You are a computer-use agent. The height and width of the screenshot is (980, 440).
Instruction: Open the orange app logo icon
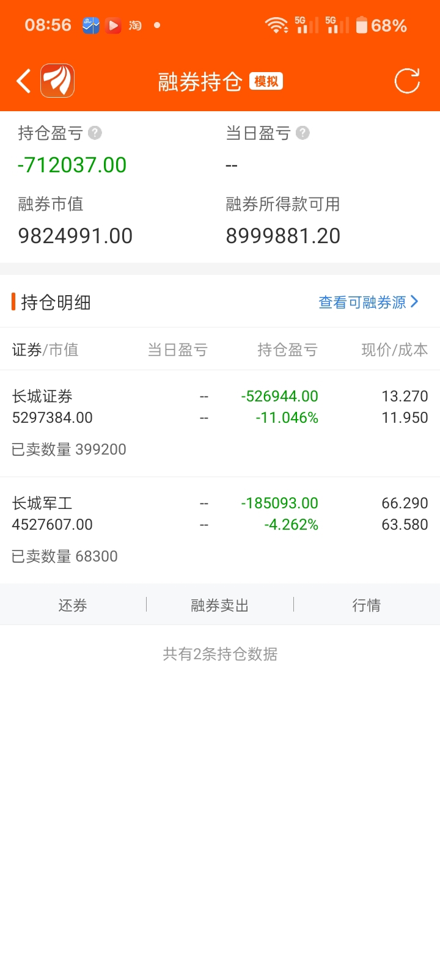tap(57, 81)
